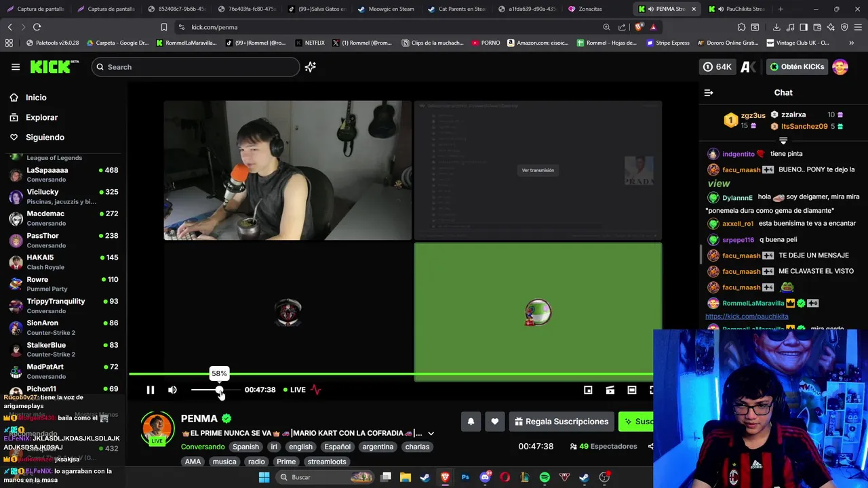This screenshot has height=488, width=868.
Task: Open MadPatArt channel in sidebar
Action: tap(63, 371)
